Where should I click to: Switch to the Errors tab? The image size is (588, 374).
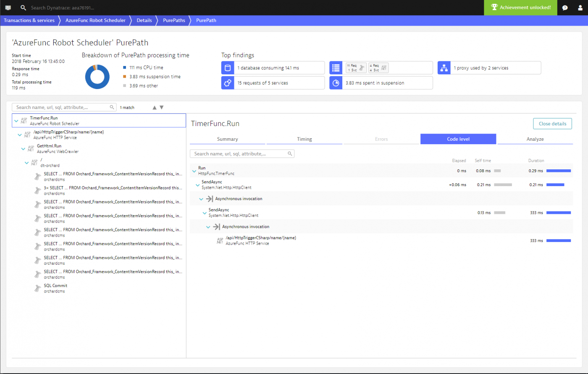(381, 139)
